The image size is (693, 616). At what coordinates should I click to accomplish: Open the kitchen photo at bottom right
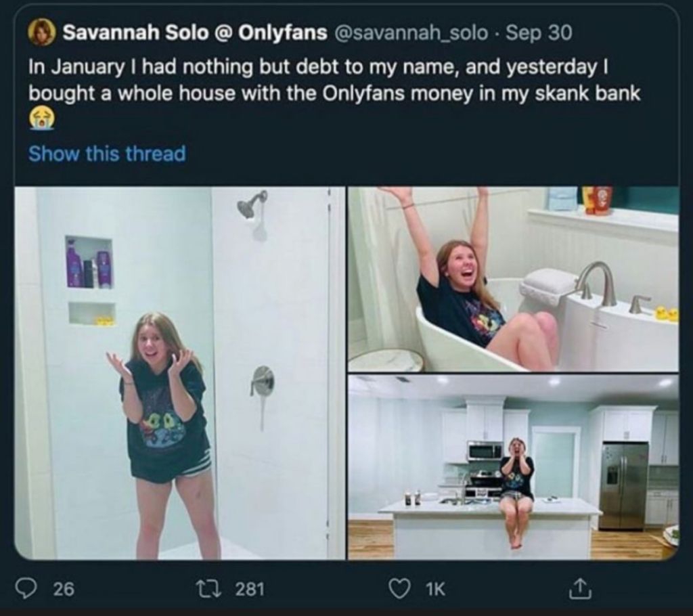[513, 467]
